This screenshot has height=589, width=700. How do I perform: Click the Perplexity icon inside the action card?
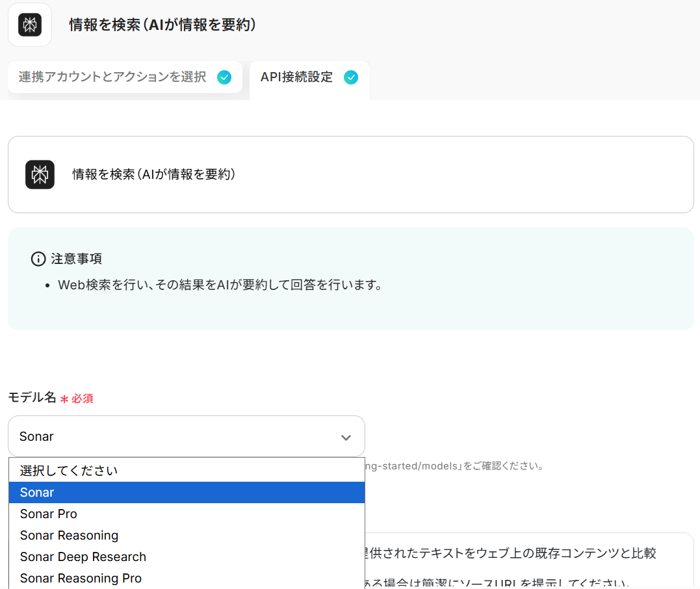[40, 174]
